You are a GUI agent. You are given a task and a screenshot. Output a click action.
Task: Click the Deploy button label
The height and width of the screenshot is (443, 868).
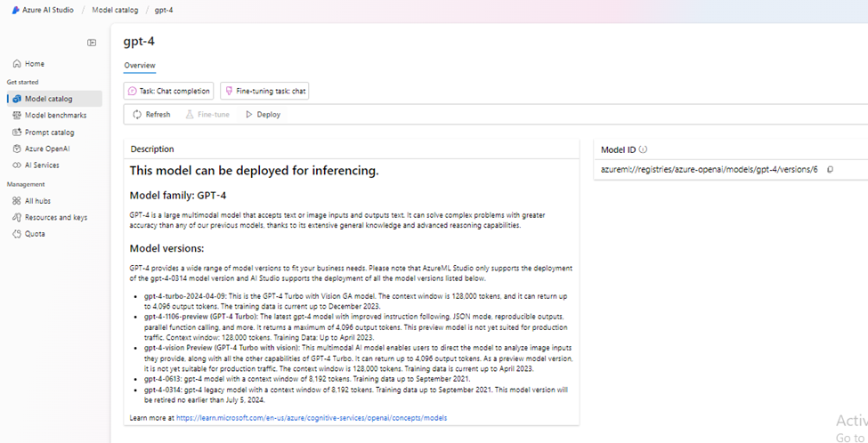coord(269,115)
